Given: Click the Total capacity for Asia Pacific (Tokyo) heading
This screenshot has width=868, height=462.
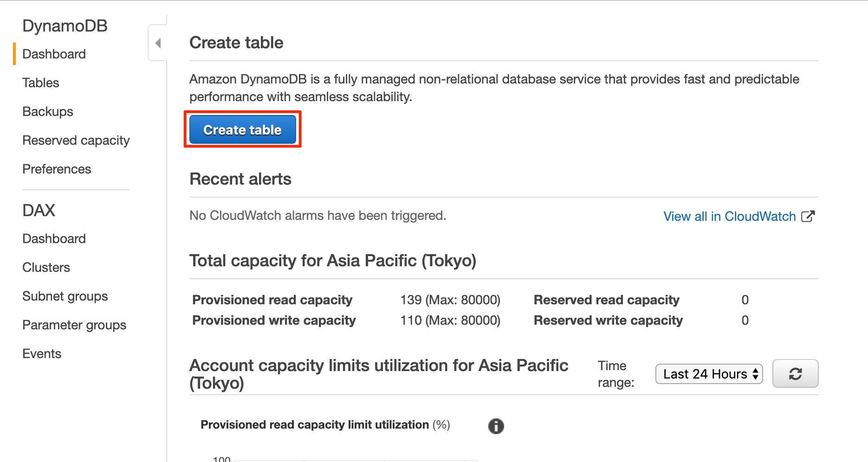Looking at the screenshot, I should click(333, 261).
